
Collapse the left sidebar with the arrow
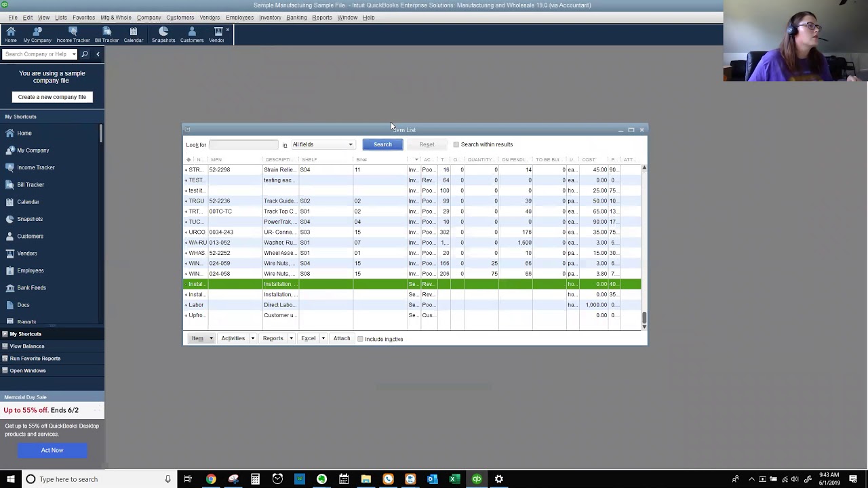[98, 54]
